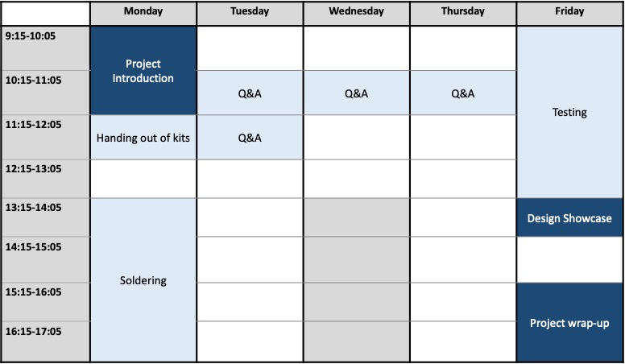Image resolution: width=625 pixels, height=364 pixels.
Task: Select Tuesday's 11:15-12:05 Q&A cell
Action: click(250, 138)
